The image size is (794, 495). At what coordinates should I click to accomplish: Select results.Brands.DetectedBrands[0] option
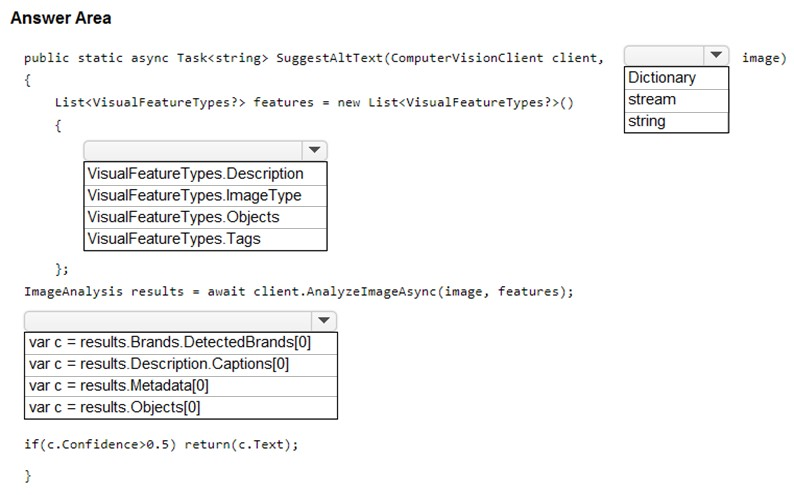[x=181, y=343]
